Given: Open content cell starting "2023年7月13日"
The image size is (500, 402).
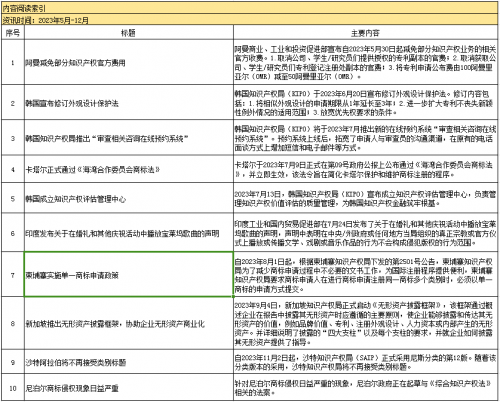Looking at the screenshot, I should [366, 198].
